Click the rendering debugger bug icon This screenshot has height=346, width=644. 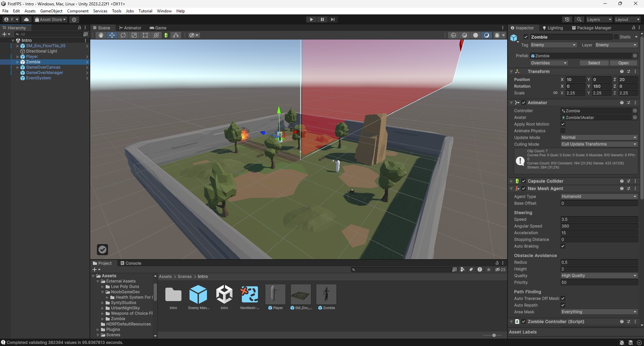click(x=497, y=35)
